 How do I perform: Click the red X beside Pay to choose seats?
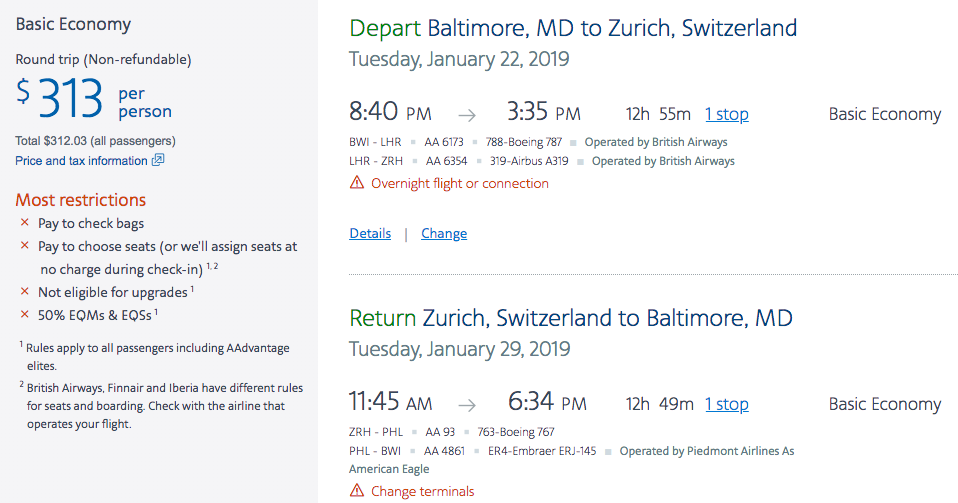point(25,246)
